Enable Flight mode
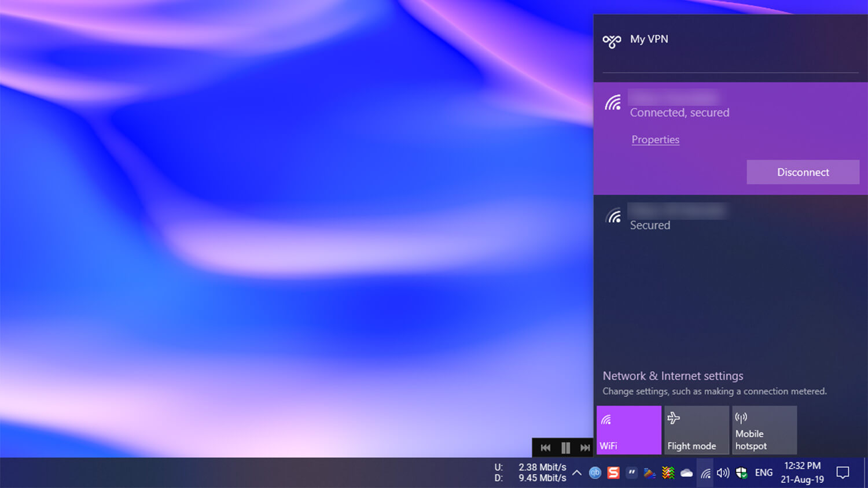This screenshot has width=868, height=488. (696, 430)
